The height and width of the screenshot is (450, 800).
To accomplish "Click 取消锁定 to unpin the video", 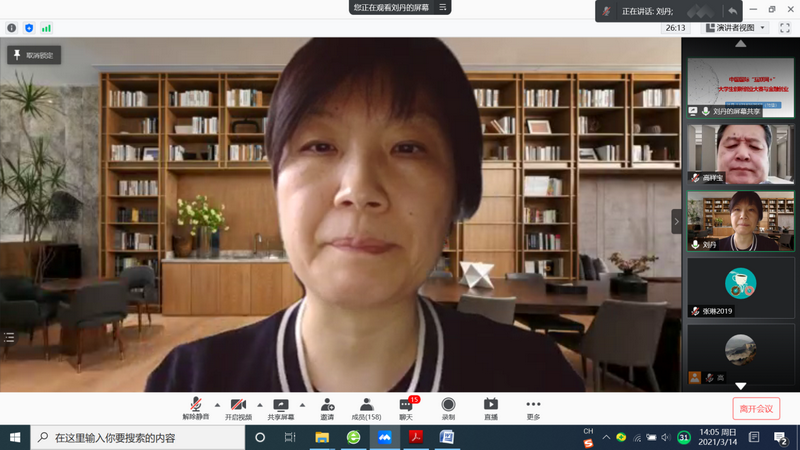I will coord(34,56).
